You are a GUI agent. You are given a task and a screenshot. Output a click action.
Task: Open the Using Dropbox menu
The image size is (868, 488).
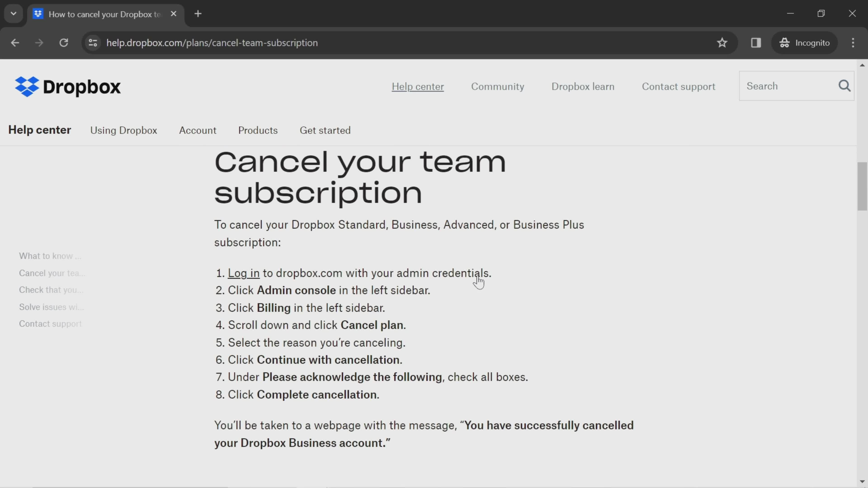pyautogui.click(x=124, y=130)
